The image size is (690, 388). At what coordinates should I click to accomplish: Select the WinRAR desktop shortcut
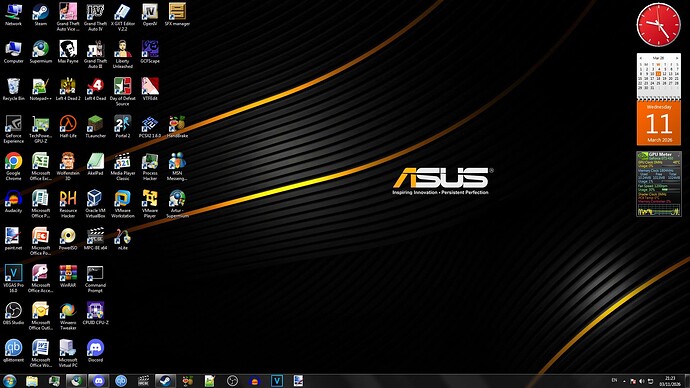68,277
